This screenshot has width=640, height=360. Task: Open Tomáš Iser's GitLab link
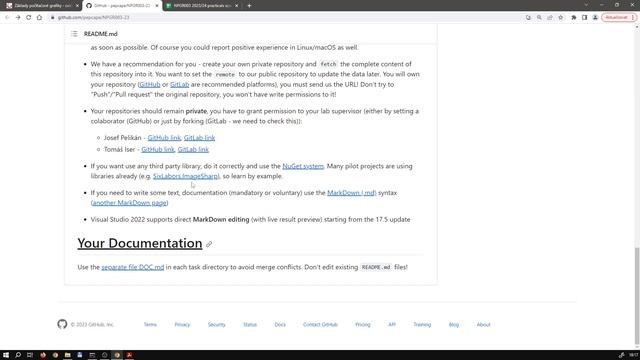193,150
